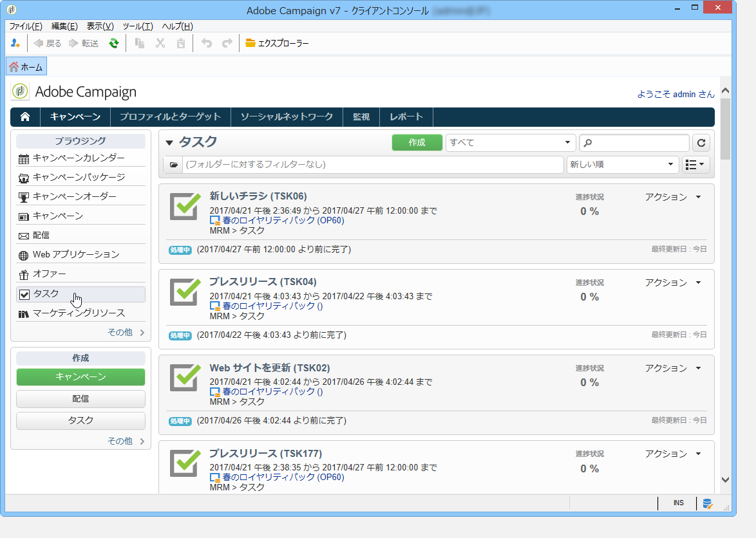Open 春のロイヤリティパック (OP60) link under TSK06
This screenshot has width=756, height=538.
pos(283,221)
